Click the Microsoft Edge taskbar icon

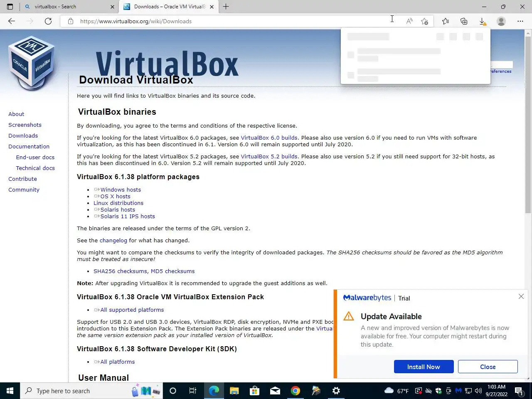pyautogui.click(x=214, y=391)
